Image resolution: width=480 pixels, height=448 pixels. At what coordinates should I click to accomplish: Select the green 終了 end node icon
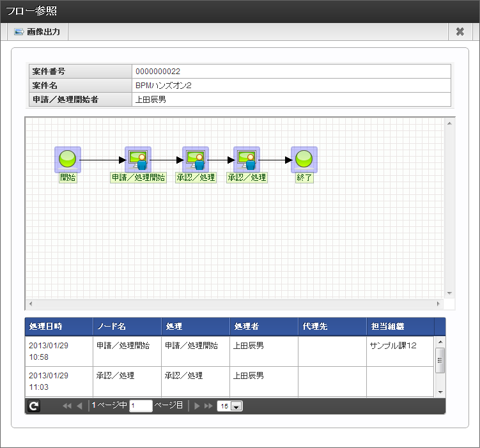coord(304,160)
